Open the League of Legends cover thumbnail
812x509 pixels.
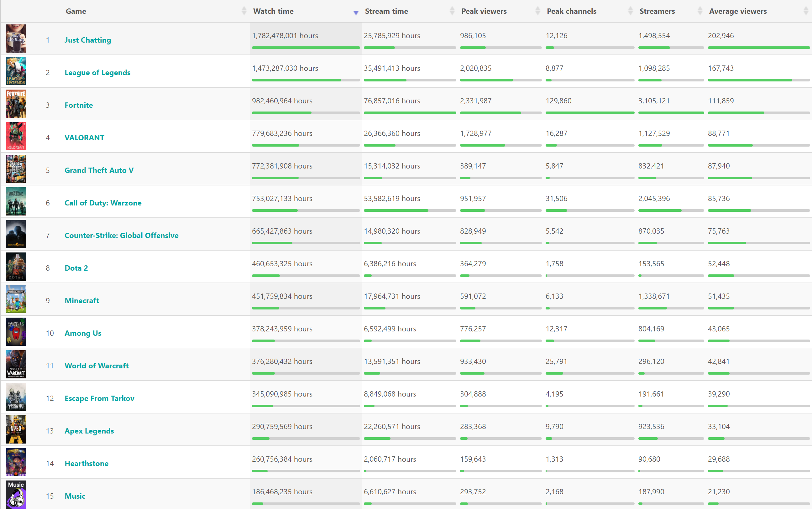pos(16,71)
